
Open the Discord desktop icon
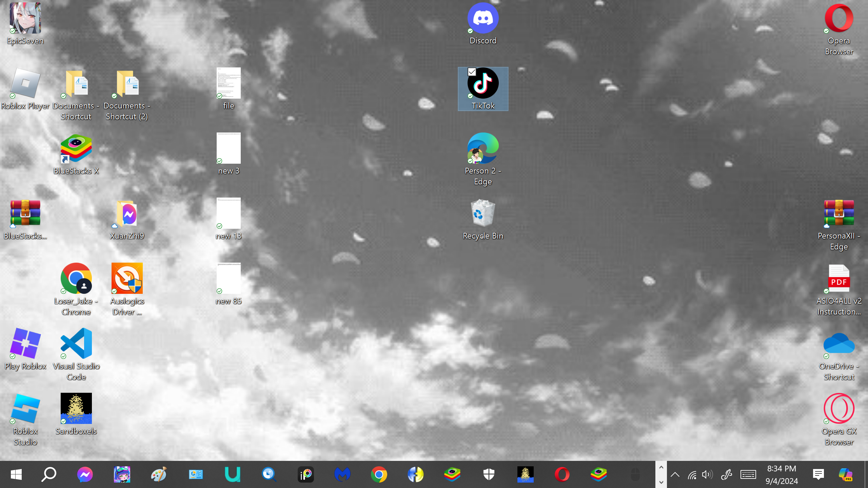483,19
